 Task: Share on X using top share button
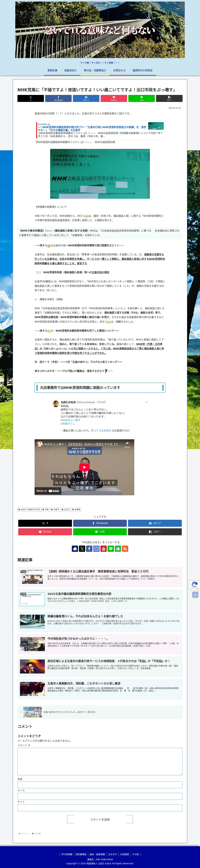31,98
